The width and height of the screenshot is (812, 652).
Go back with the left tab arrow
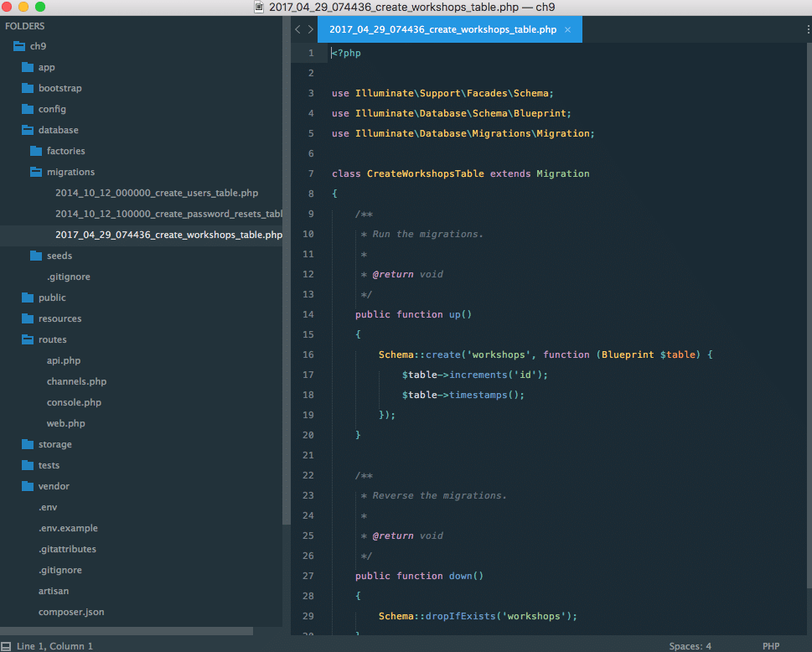pyautogui.click(x=297, y=29)
